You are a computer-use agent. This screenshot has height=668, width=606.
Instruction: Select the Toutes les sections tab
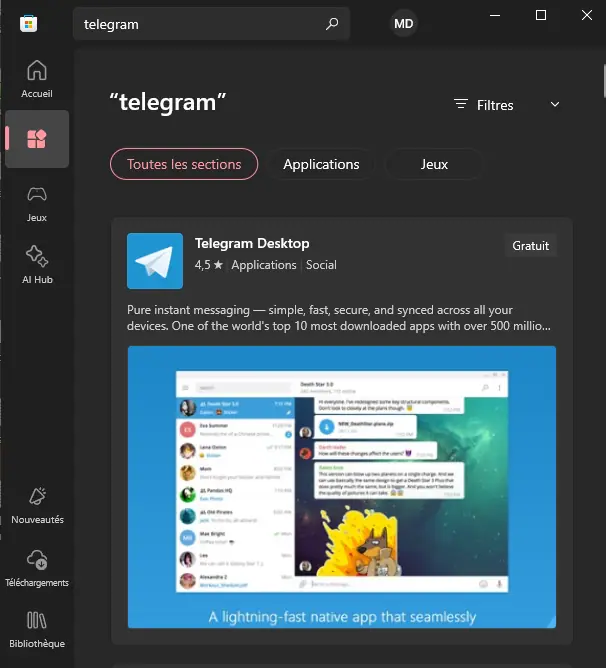tap(184, 164)
